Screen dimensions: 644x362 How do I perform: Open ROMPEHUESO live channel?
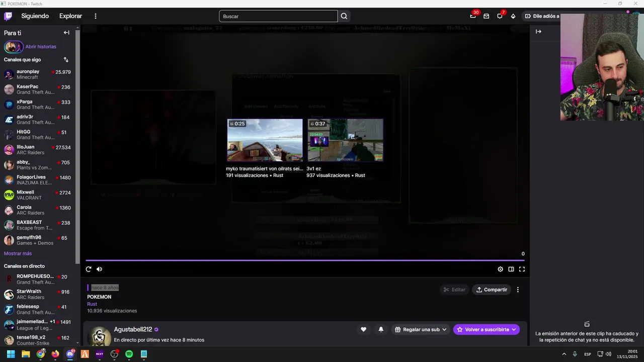pos(38,279)
